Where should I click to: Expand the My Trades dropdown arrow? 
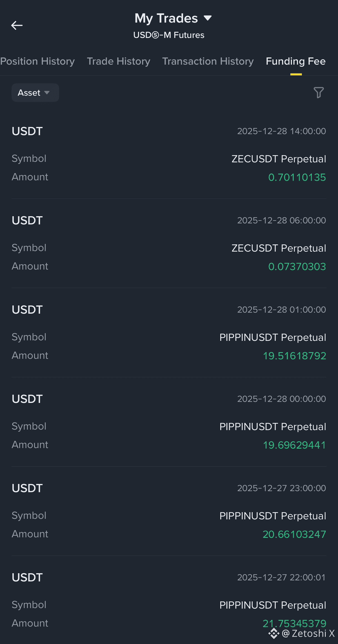(x=207, y=18)
